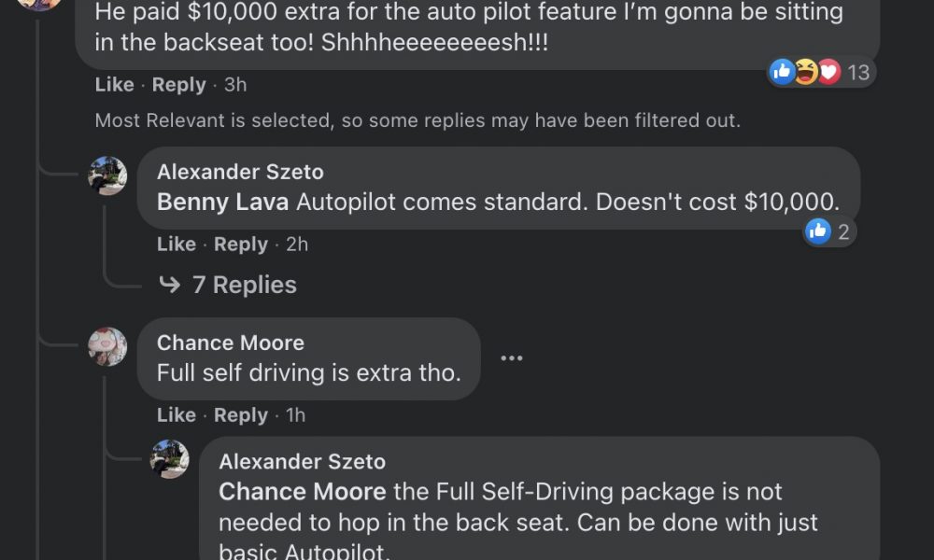934x560 pixels.
Task: Click the laughing emoji reaction icon
Action: (805, 72)
